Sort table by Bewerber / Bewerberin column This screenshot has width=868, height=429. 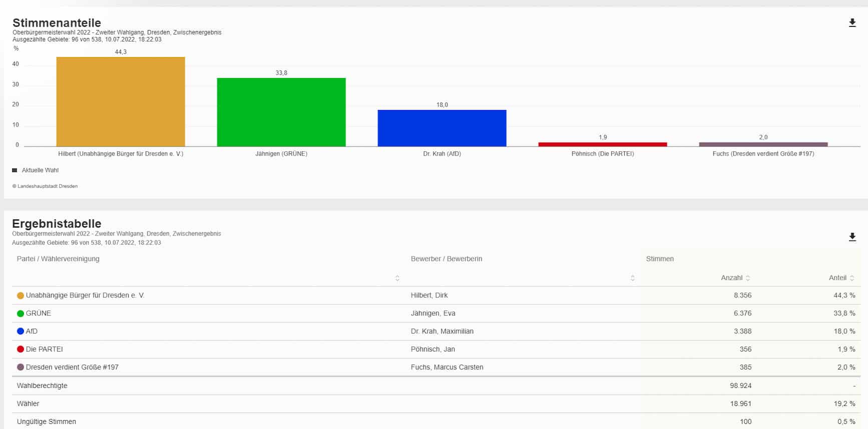[x=632, y=278]
